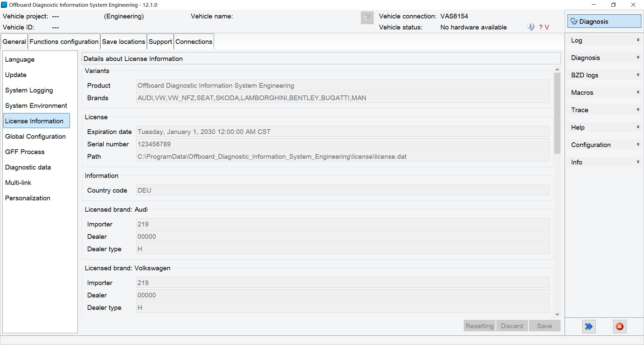Click the Save button
644x345 pixels.
[544, 326]
